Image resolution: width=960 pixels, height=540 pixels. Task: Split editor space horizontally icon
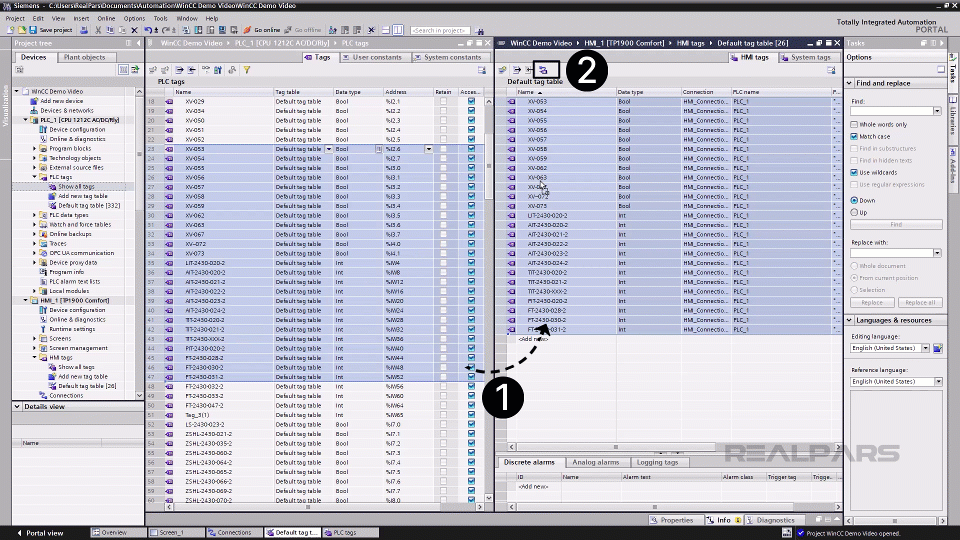tap(386, 30)
